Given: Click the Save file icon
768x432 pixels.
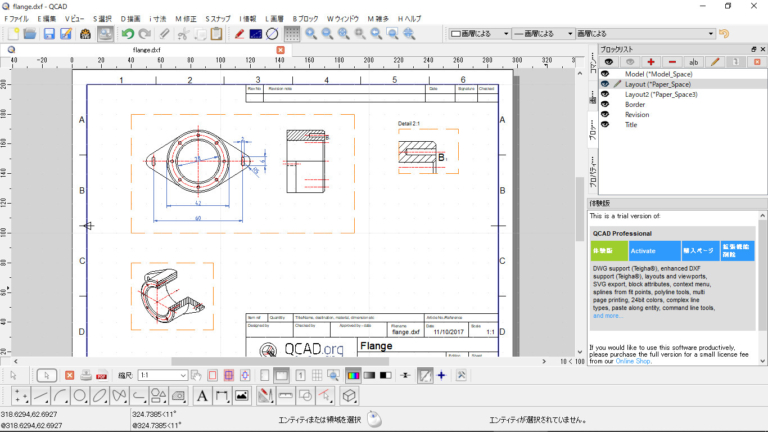Looking at the screenshot, I should [x=47, y=34].
